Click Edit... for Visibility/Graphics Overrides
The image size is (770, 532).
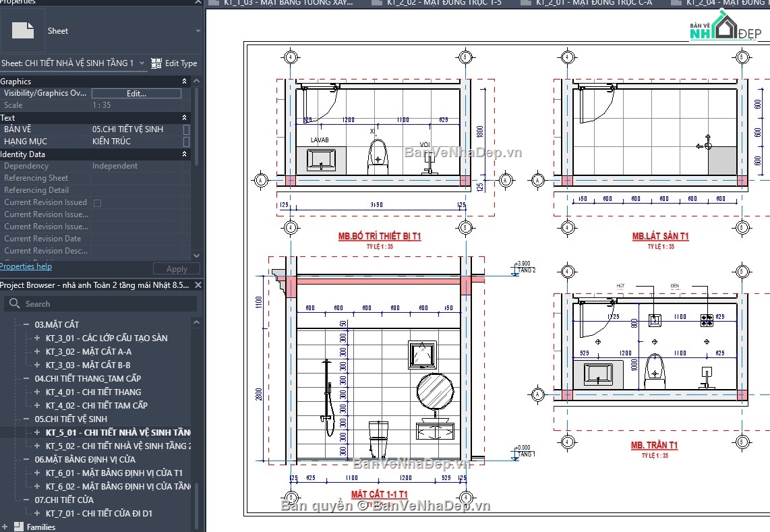click(137, 92)
